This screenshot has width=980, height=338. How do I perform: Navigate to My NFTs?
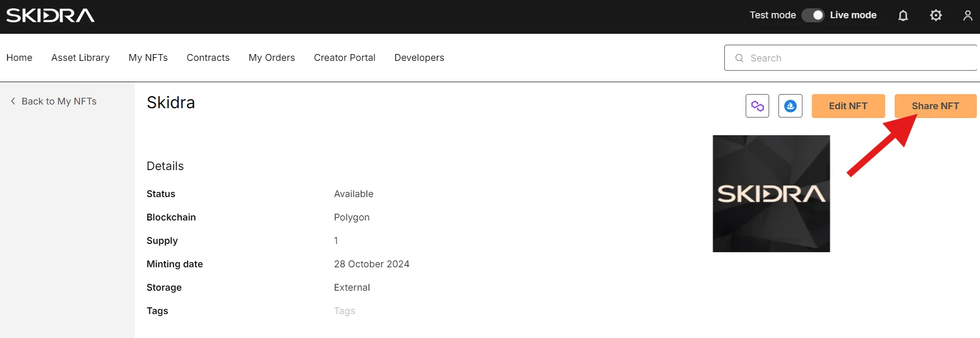(x=148, y=58)
